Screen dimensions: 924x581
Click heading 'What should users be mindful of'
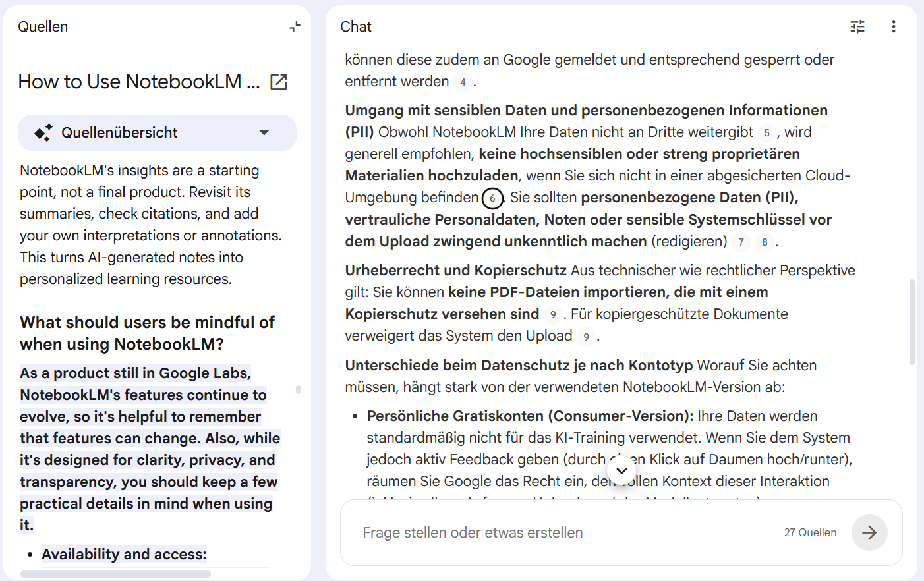(147, 322)
